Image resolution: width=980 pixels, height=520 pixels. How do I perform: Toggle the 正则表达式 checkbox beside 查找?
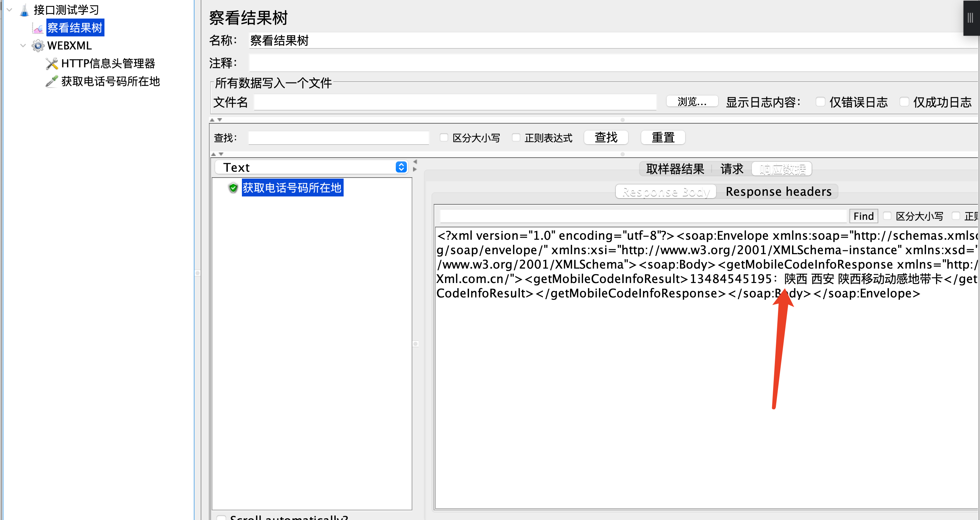pos(516,138)
